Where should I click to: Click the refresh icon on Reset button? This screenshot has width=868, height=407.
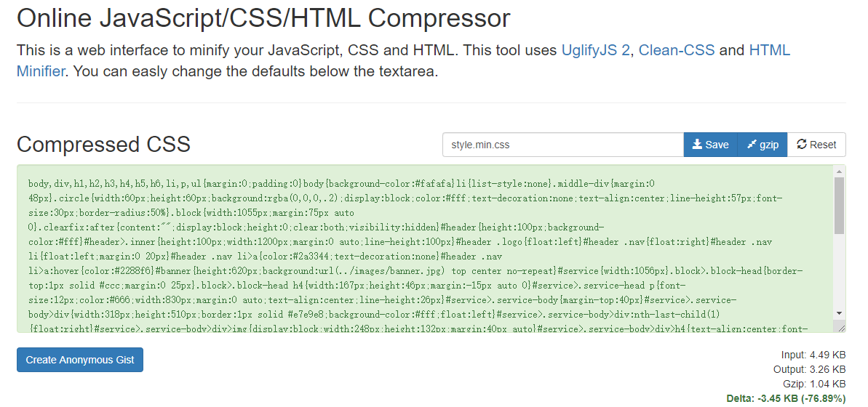click(802, 145)
